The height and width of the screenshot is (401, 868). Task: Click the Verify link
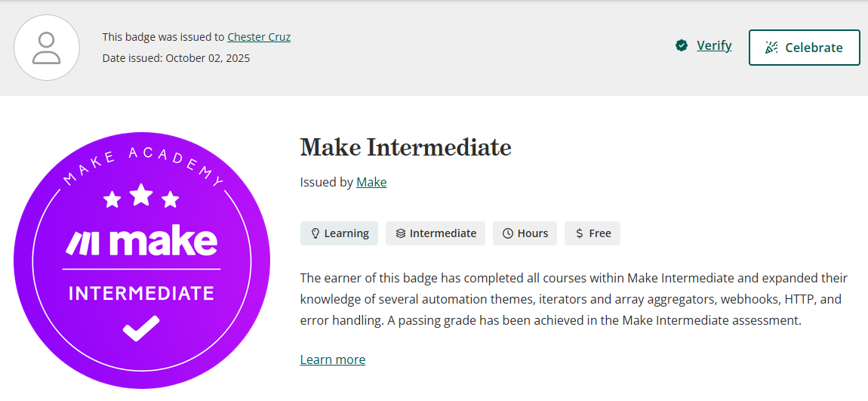click(x=714, y=45)
